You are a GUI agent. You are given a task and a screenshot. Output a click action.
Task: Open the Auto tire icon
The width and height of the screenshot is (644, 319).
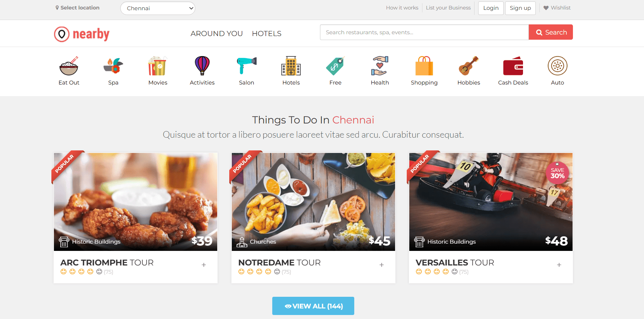click(558, 66)
